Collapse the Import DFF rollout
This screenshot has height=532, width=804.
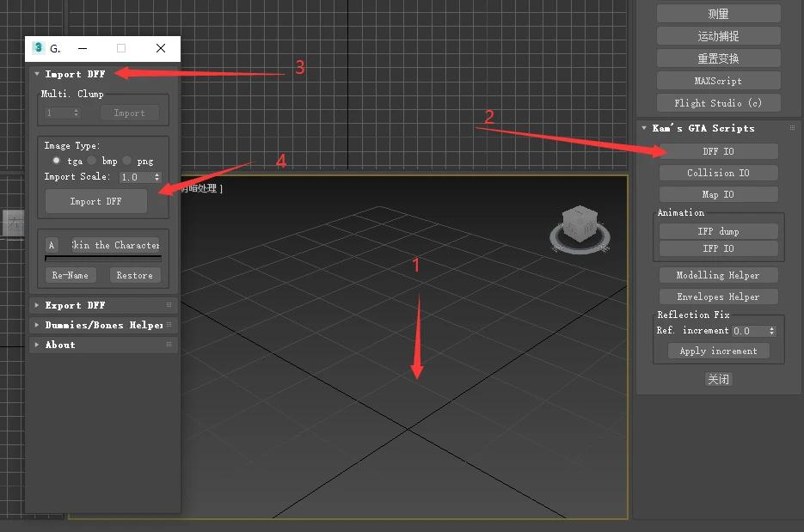coord(37,74)
